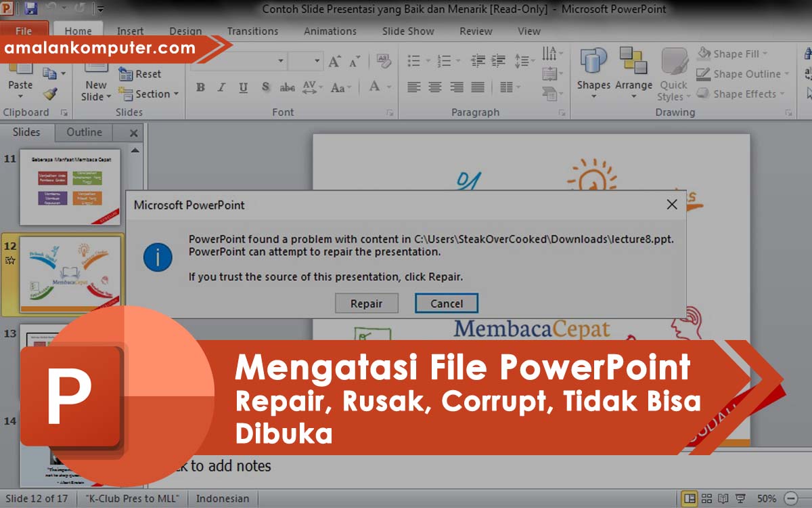Click the Font Color icon
Image resolution: width=812 pixels, height=508 pixels.
point(374,87)
